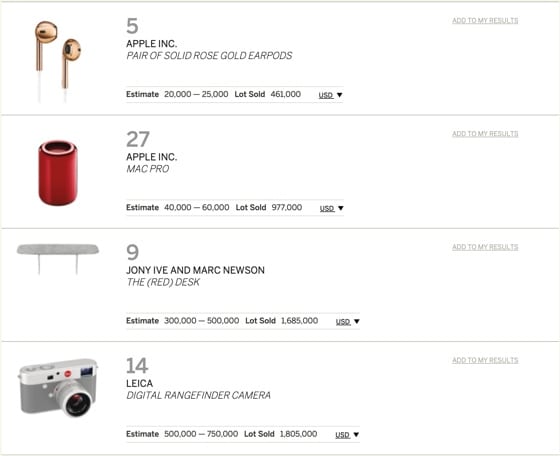The width and height of the screenshot is (560, 456).
Task: Open Digital Rangefinder Camera lot title
Action: click(199, 395)
